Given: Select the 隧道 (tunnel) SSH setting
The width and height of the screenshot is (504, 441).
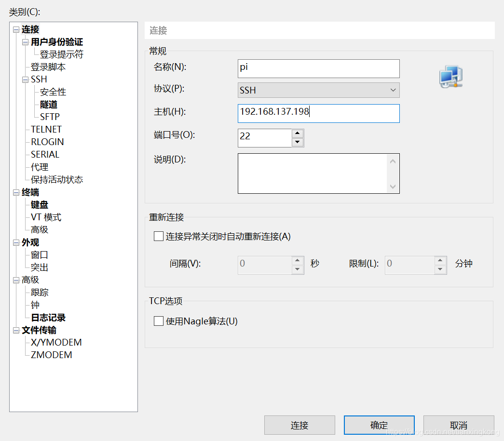Looking at the screenshot, I should pos(48,104).
